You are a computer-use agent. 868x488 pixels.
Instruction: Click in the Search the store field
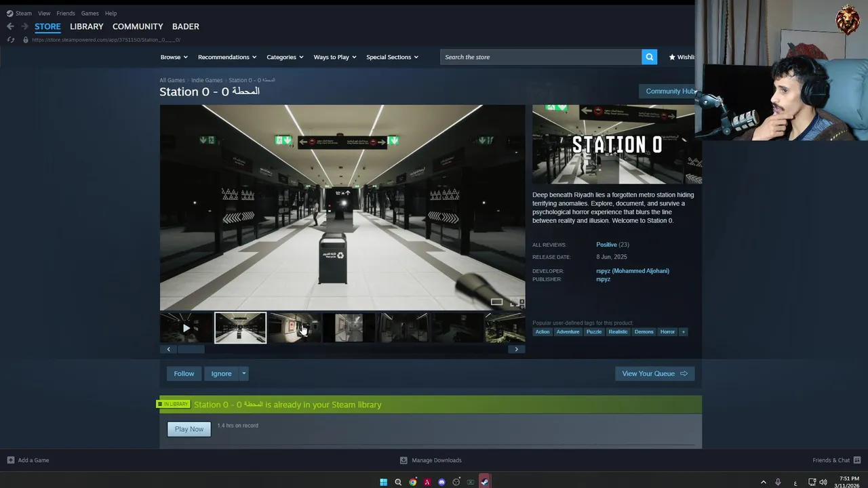coord(540,57)
